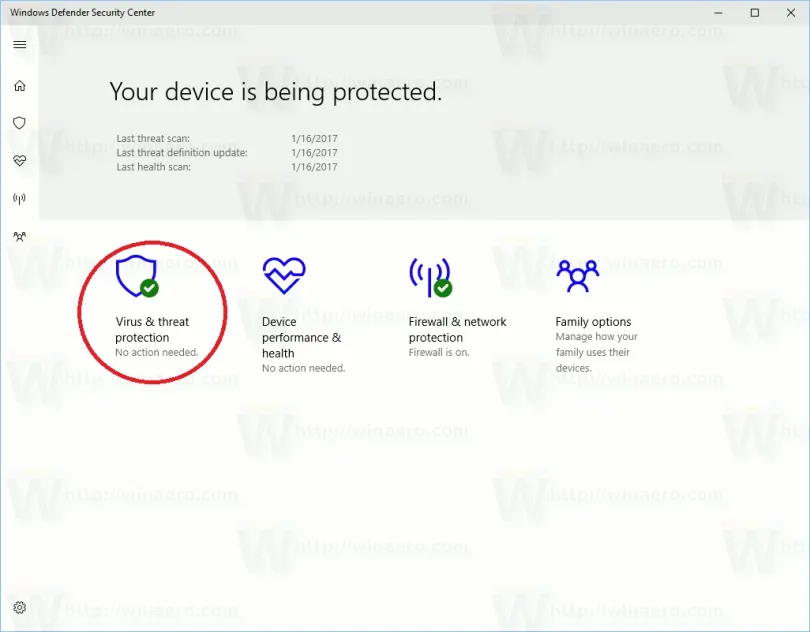Click the date beside Last threat scan
This screenshot has width=810, height=632.
(x=314, y=138)
